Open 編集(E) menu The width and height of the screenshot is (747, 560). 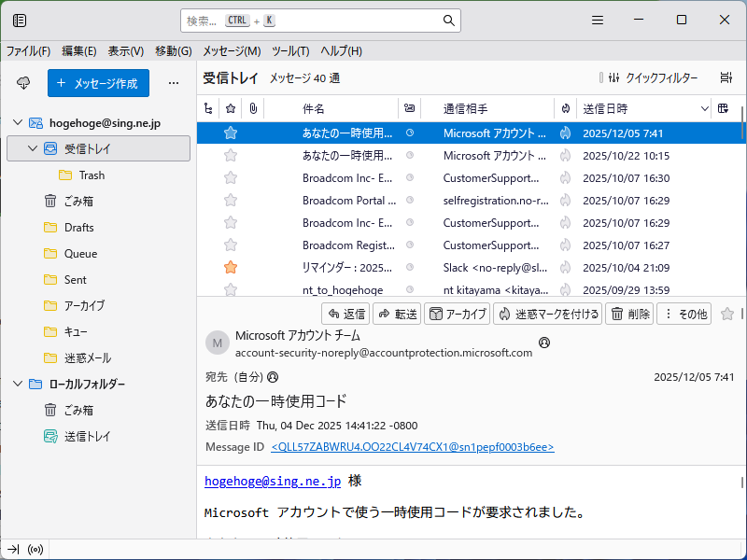click(x=79, y=51)
